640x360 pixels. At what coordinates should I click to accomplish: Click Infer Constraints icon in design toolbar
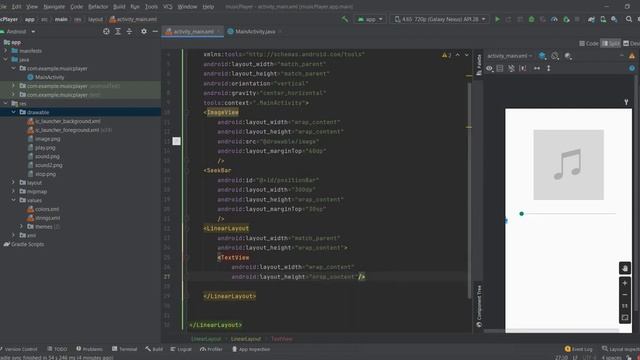click(522, 69)
